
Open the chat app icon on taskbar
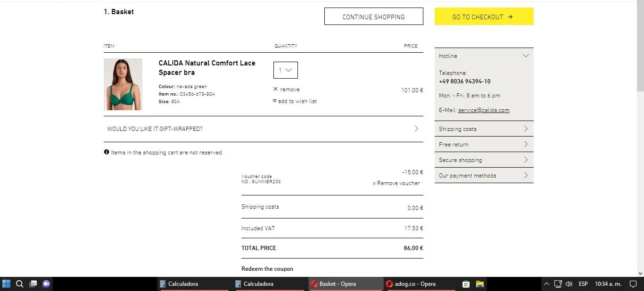tap(46, 284)
